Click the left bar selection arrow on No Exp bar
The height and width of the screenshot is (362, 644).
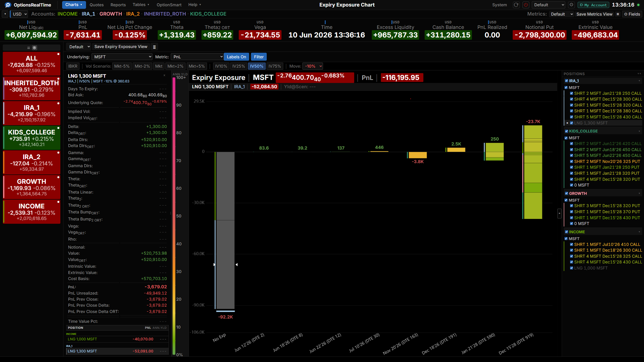tap(214, 264)
